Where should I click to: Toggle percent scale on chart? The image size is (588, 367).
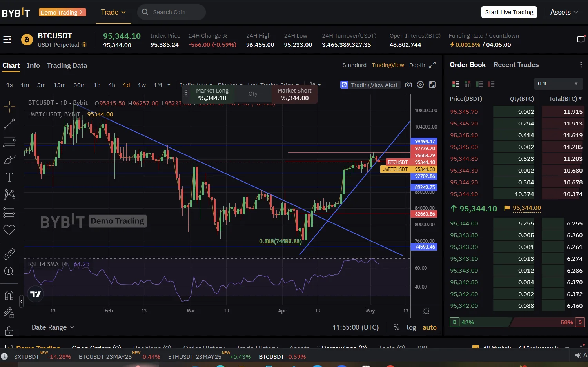[x=396, y=327]
